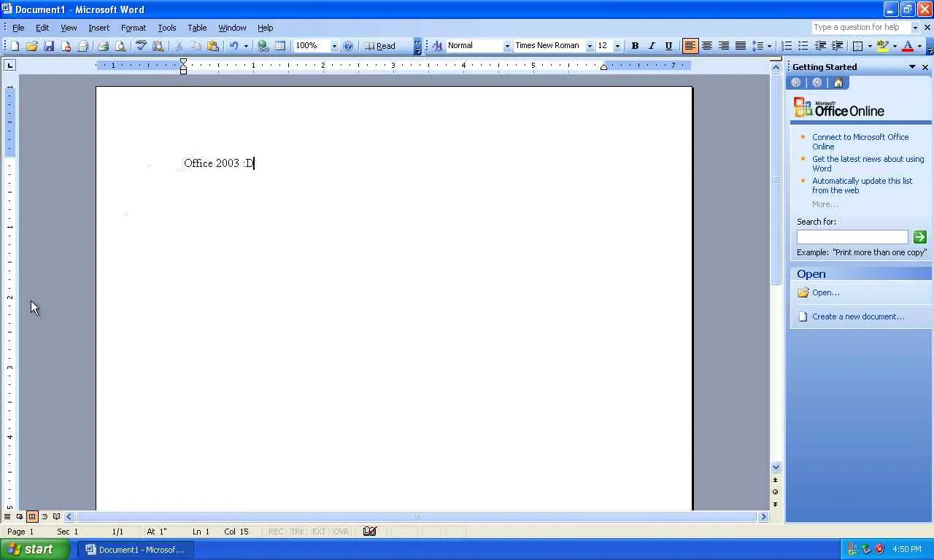934x560 pixels.
Task: Open the Zoom 100% dropdown
Action: tap(334, 46)
